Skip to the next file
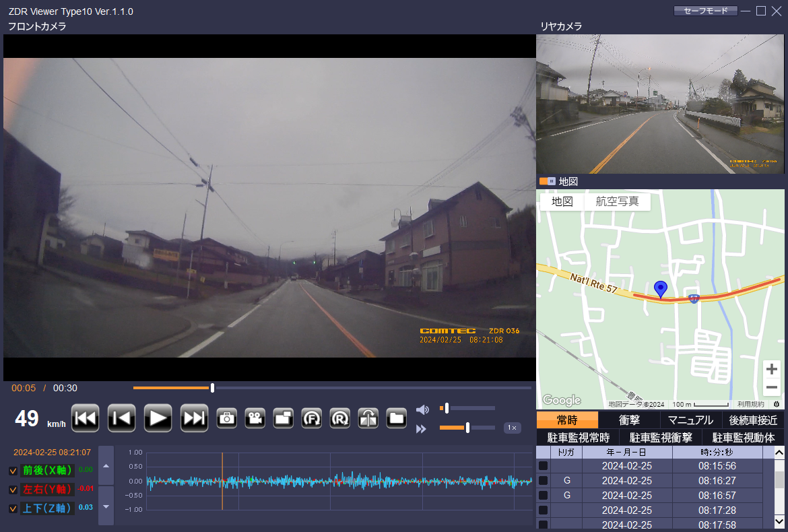Viewport: 788px width, 532px height. click(195, 418)
